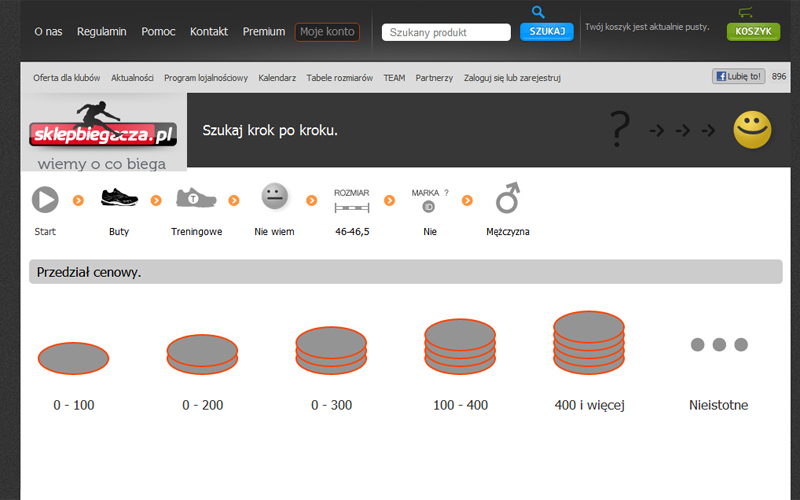Image resolution: width=800 pixels, height=500 pixels.
Task: Choose the four-coin 100 - 400 stack
Action: click(x=460, y=347)
